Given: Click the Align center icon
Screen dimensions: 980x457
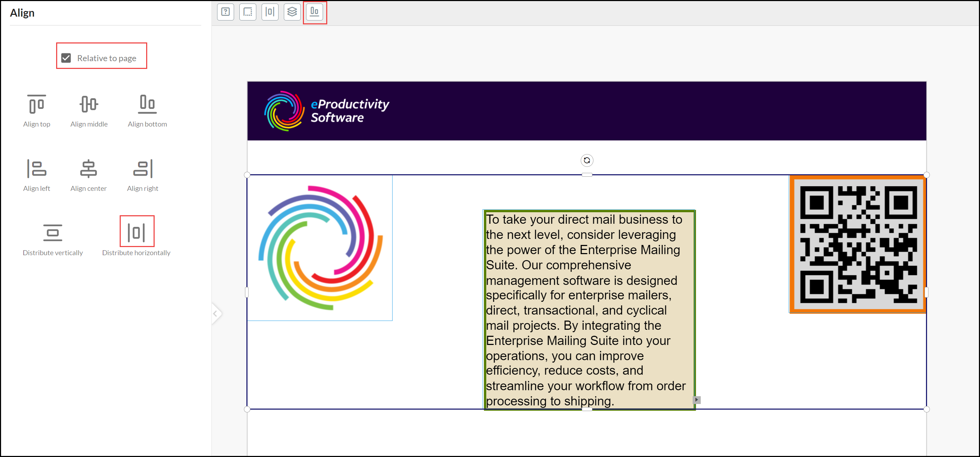Looking at the screenshot, I should coord(88,168).
